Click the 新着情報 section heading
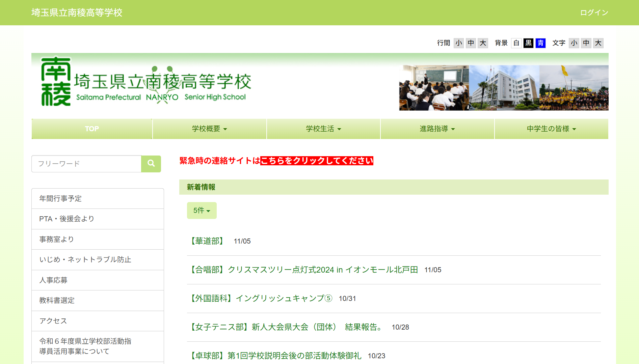This screenshot has width=639, height=364. 201,187
